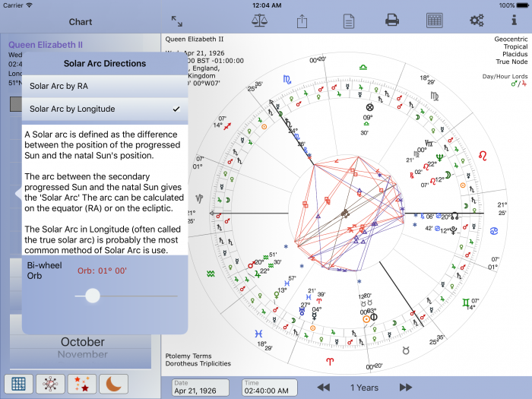Select Solar Arc by RA option
The image size is (532, 399).
104,86
